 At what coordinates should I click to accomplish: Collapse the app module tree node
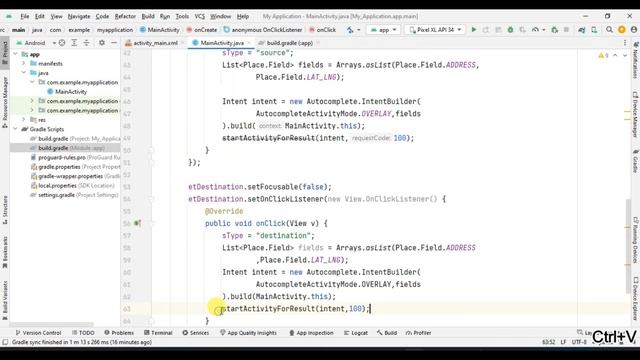[16, 54]
